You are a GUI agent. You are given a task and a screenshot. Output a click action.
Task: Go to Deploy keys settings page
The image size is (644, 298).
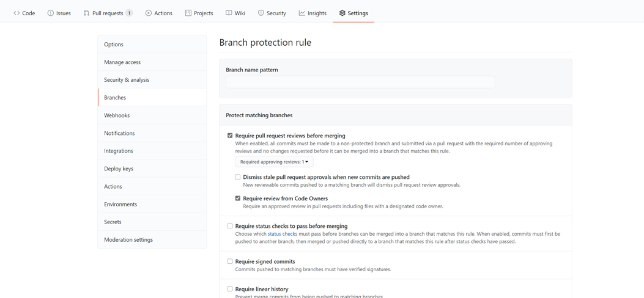click(x=119, y=169)
